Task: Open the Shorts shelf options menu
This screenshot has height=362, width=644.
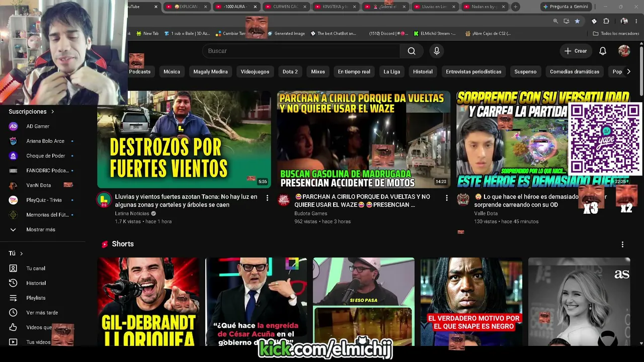Action: click(622, 244)
